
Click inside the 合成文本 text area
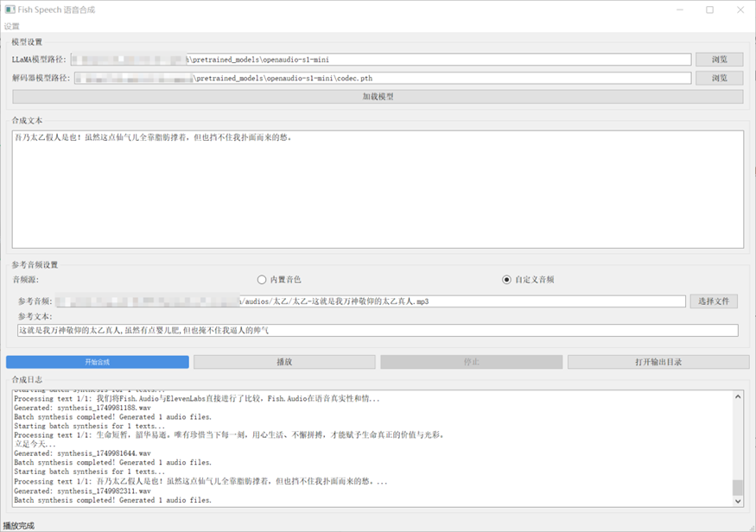click(378, 189)
